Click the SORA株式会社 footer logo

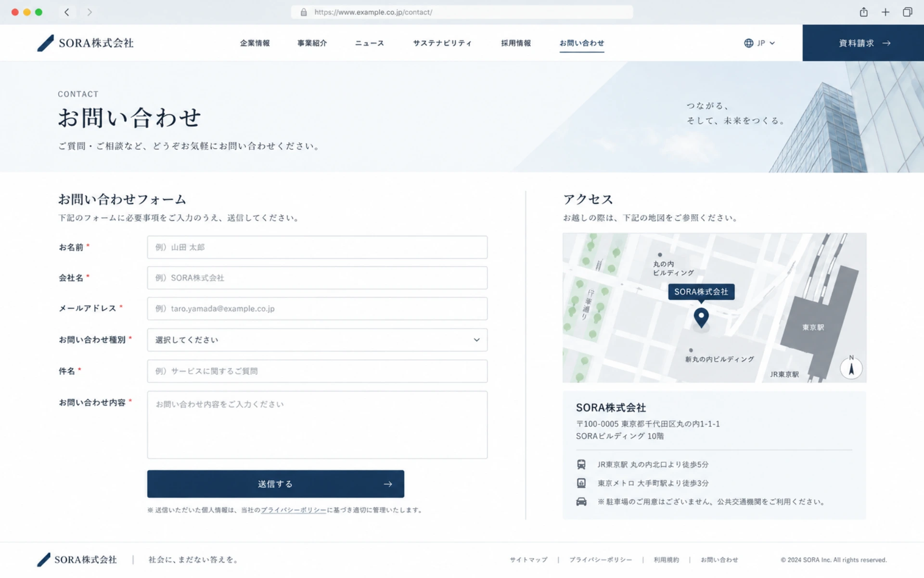(77, 559)
